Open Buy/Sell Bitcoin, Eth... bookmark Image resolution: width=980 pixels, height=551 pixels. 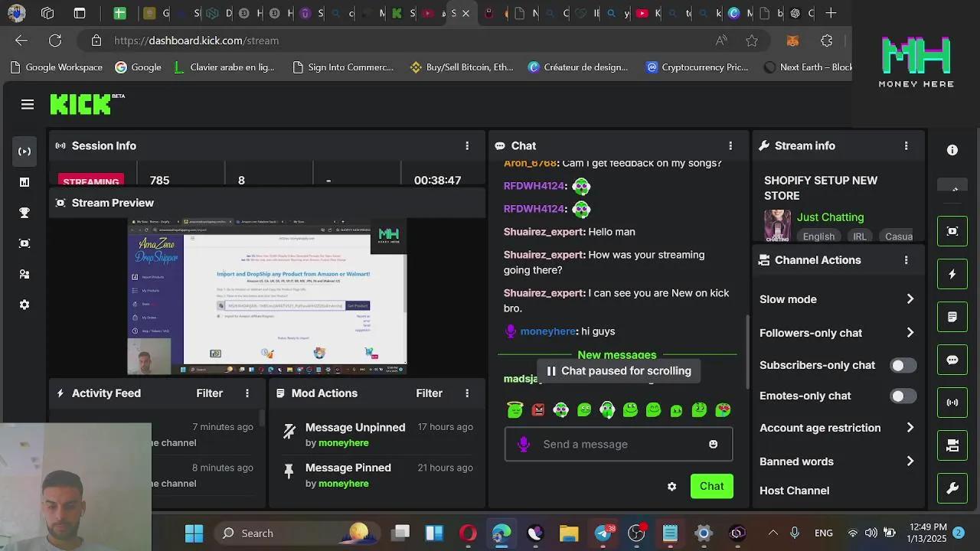(x=462, y=67)
